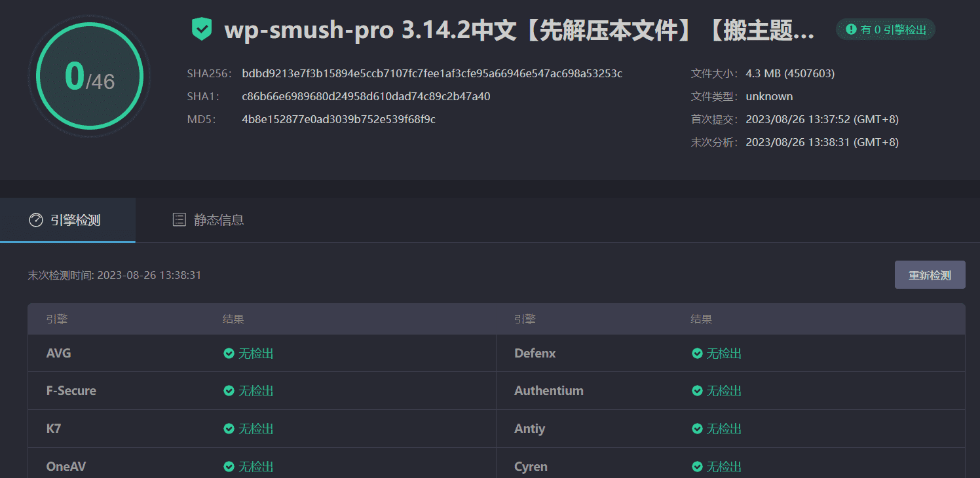Click the K7 engine name
The width and height of the screenshot is (980, 478).
pyautogui.click(x=54, y=429)
